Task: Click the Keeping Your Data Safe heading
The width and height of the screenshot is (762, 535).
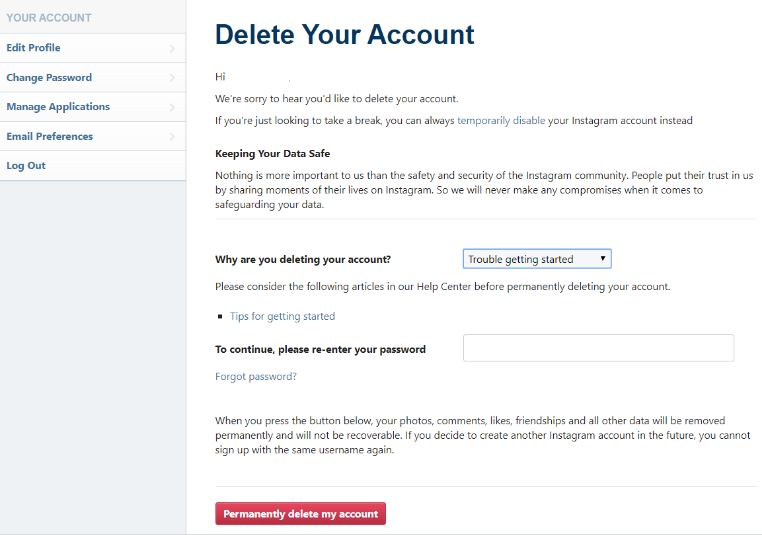Action: click(x=272, y=154)
